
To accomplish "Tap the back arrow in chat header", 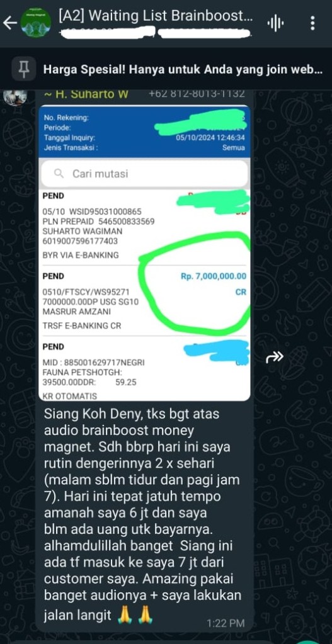I will pyautogui.click(x=9, y=23).
